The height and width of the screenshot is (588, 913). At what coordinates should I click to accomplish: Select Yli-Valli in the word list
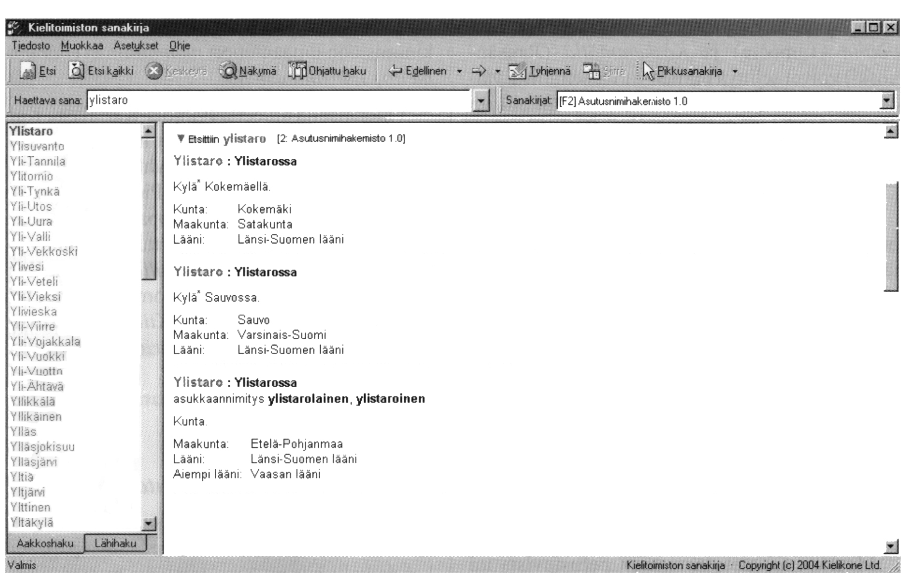point(30,236)
